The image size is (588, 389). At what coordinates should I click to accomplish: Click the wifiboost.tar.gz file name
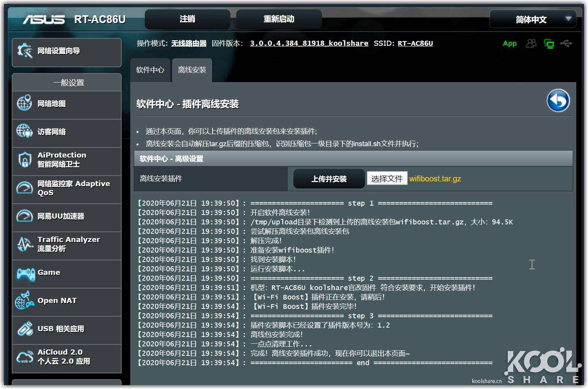(x=435, y=179)
